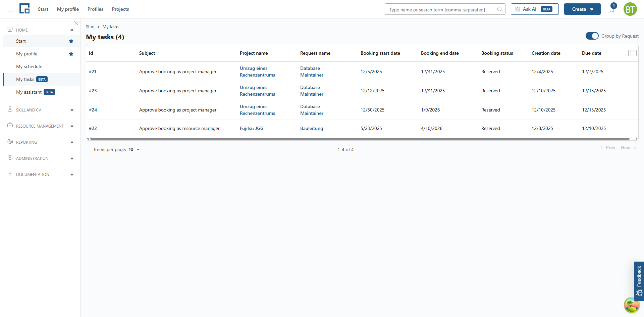This screenshot has height=317, width=644.
Task: Select My assistant in the sidebar
Action: [x=29, y=92]
